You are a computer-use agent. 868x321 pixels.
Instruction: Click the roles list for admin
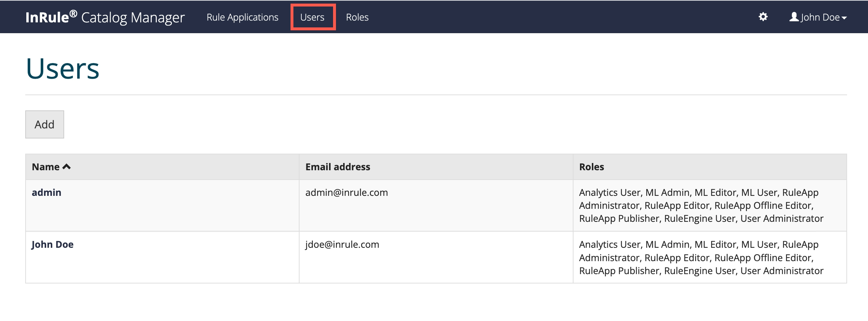click(x=701, y=205)
